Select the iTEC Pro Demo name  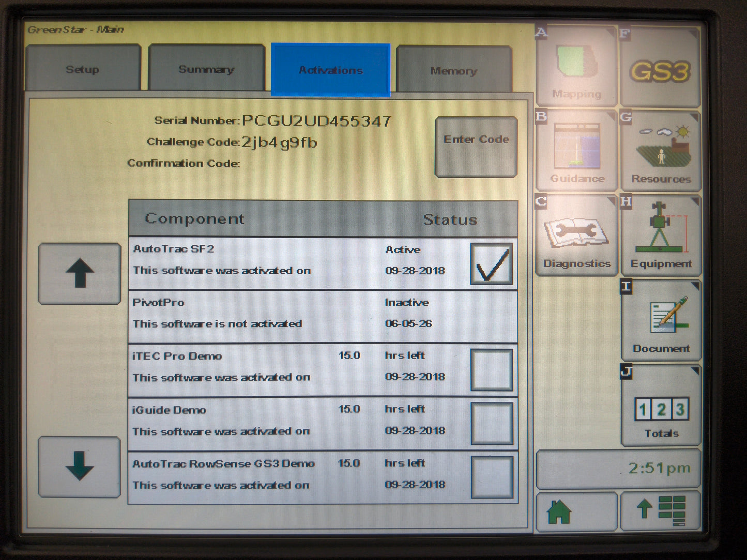pyautogui.click(x=177, y=356)
